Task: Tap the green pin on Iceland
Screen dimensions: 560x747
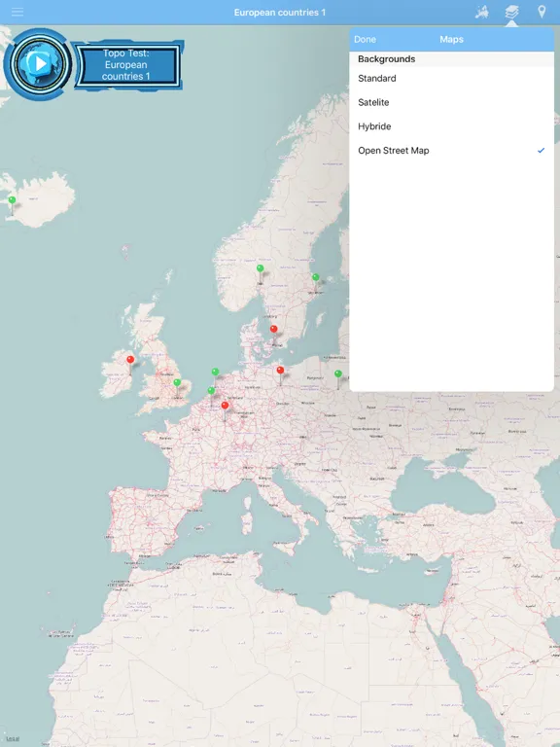Action: 13,200
